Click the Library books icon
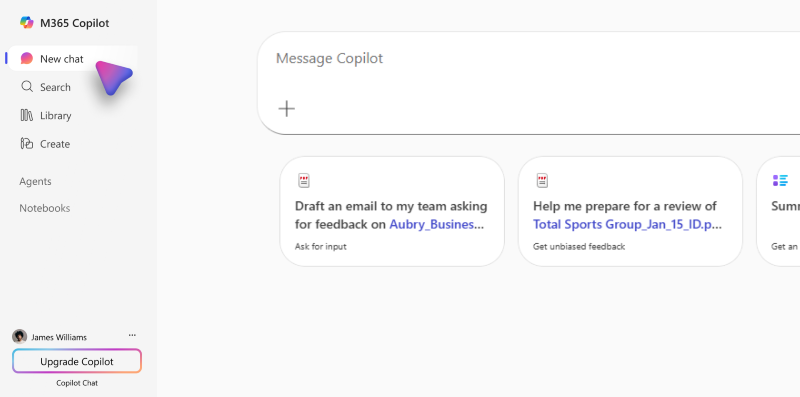The image size is (800, 397). click(27, 115)
